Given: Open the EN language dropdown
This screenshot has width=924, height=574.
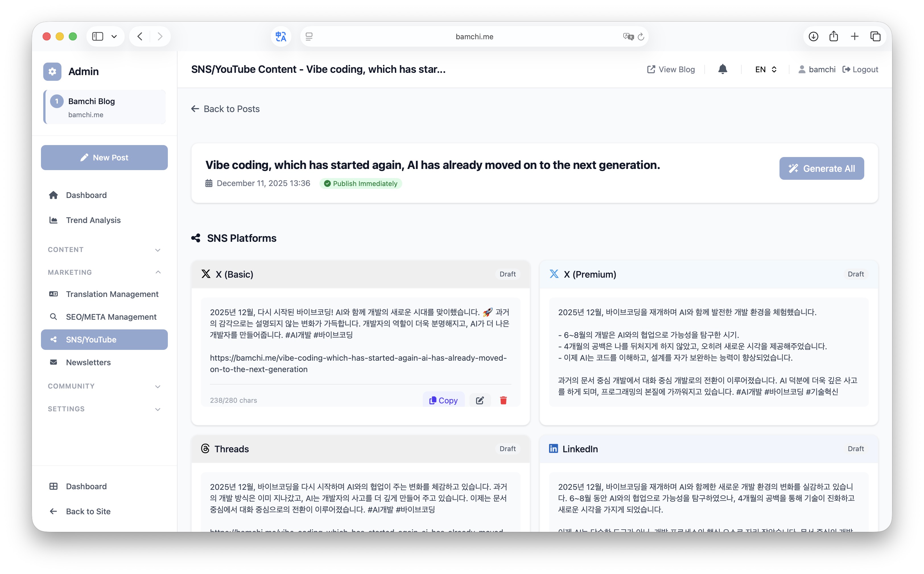Looking at the screenshot, I should click(x=765, y=69).
